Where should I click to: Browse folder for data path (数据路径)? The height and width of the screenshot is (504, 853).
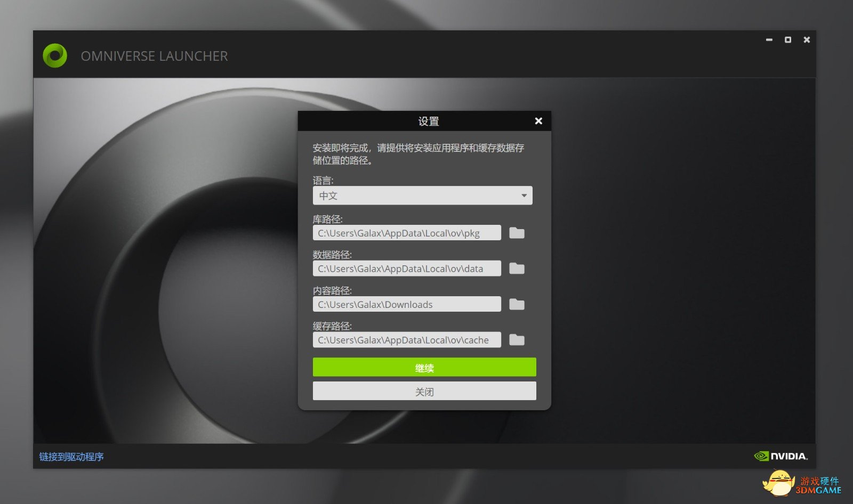517,269
